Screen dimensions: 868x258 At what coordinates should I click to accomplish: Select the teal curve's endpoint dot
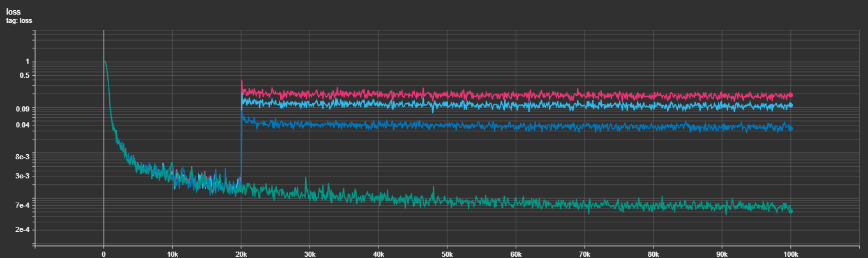click(x=790, y=211)
